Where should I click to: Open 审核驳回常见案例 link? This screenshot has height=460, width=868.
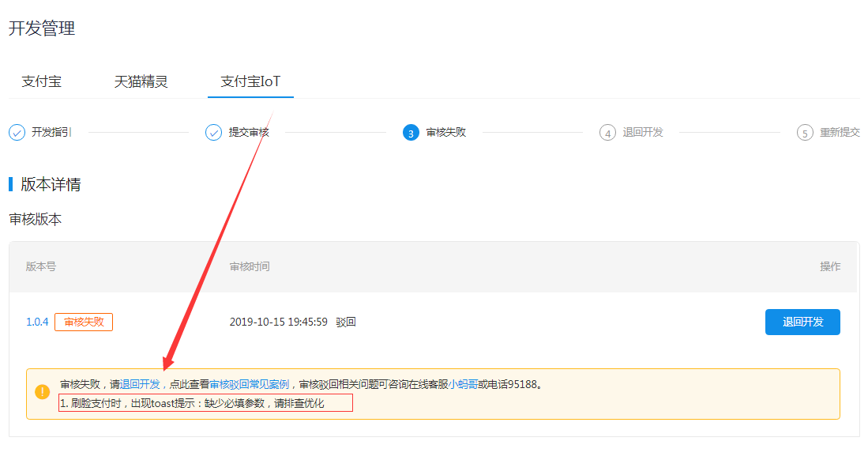[249, 384]
